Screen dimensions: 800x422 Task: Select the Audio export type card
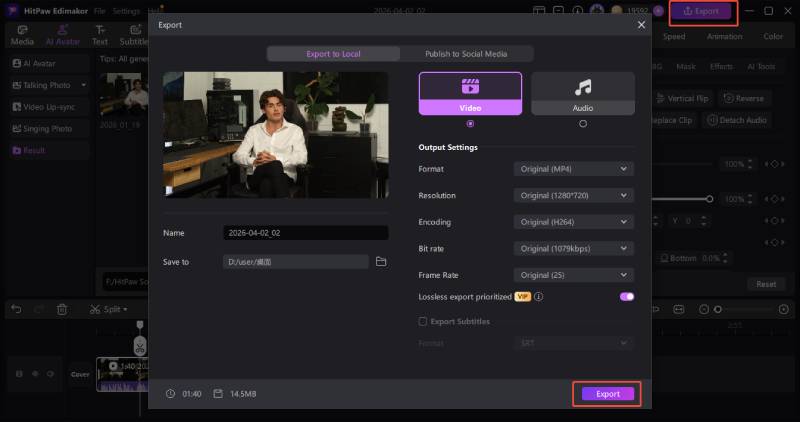pyautogui.click(x=583, y=93)
